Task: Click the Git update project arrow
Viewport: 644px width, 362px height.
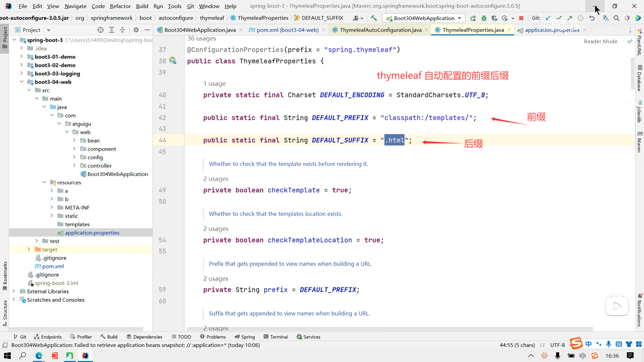Action: point(548,18)
